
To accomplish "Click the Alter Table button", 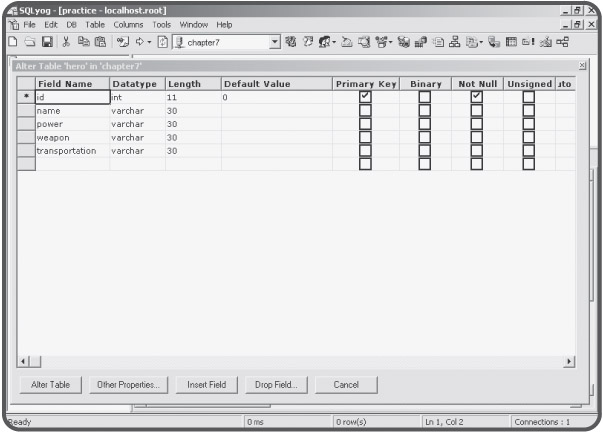I will click(50, 384).
